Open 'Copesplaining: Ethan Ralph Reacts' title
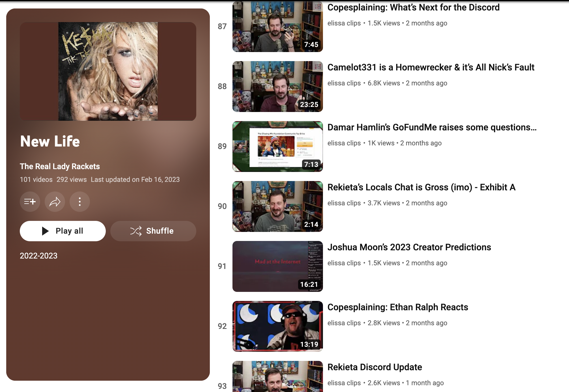569x392 pixels. click(398, 307)
